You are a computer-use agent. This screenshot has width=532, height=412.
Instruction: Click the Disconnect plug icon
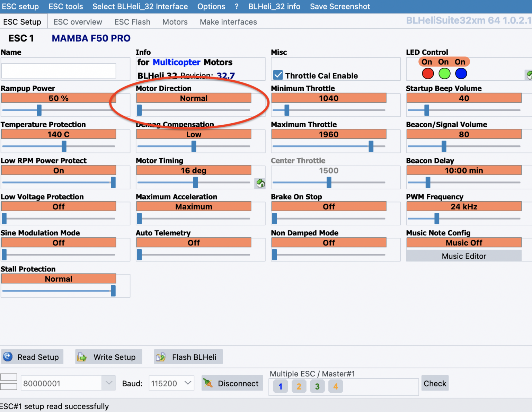tap(208, 383)
